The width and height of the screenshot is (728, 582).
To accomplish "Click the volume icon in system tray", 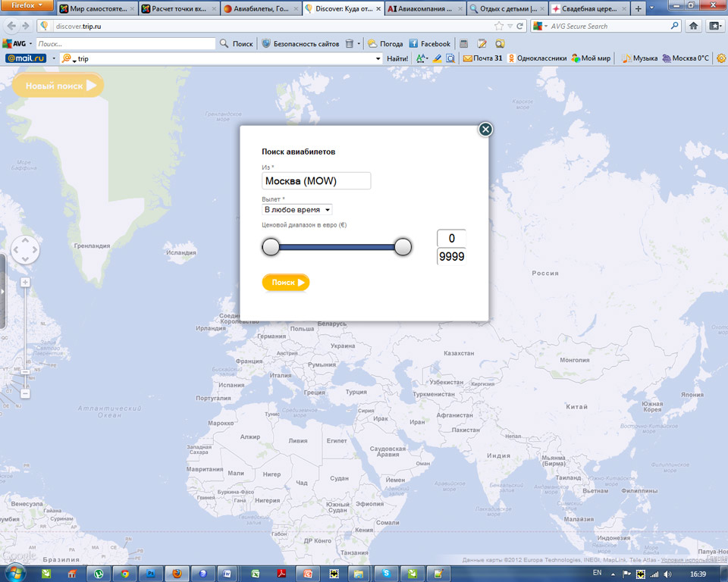I will (667, 574).
